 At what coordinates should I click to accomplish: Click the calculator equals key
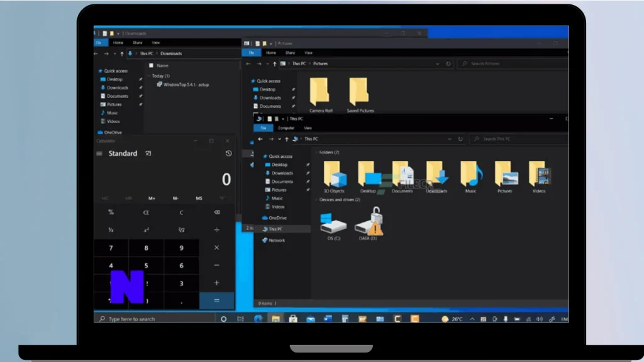(x=216, y=300)
